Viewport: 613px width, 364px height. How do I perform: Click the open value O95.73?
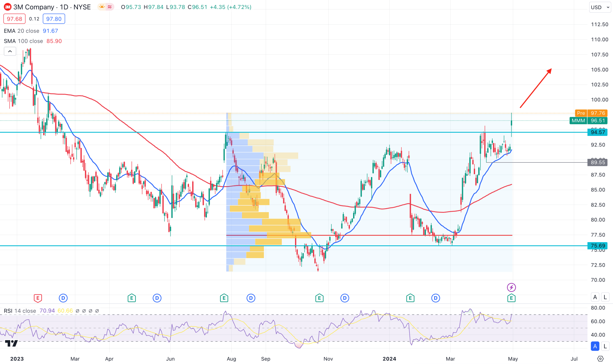[131, 7]
